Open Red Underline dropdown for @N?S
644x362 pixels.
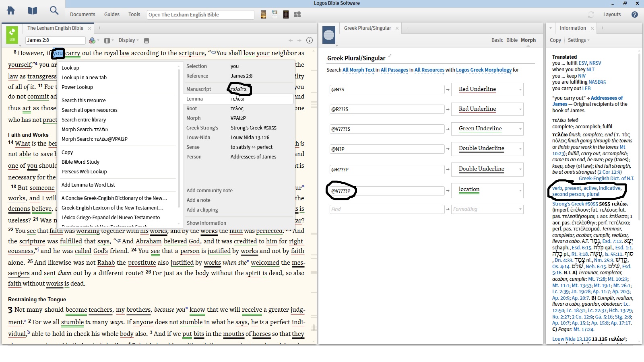487,89
